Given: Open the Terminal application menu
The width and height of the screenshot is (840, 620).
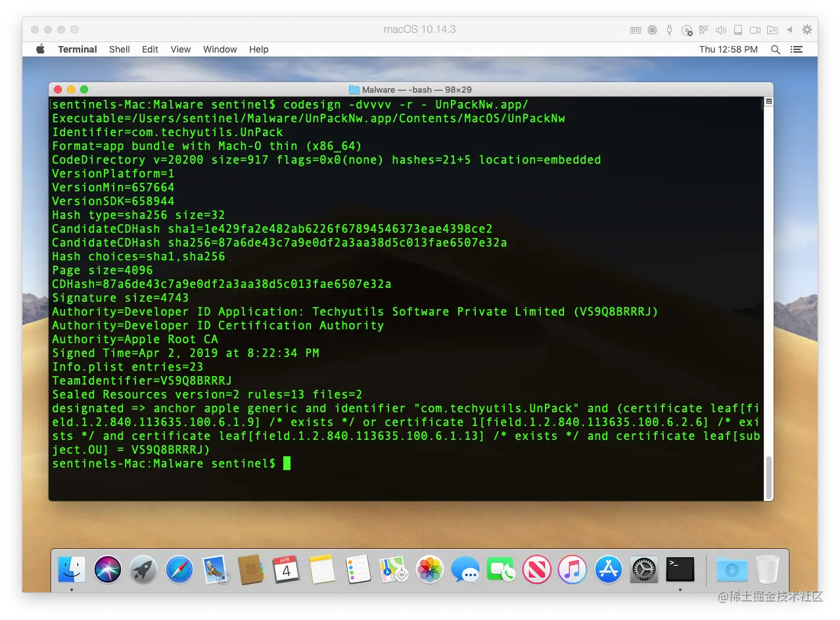Looking at the screenshot, I should 78,49.
